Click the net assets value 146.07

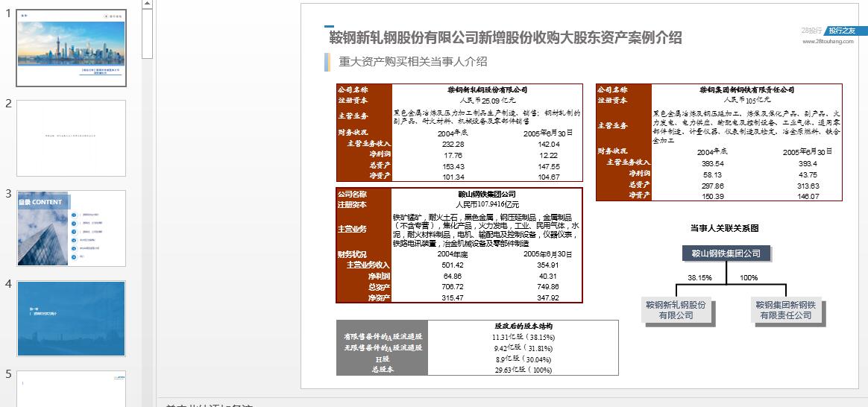tap(808, 196)
